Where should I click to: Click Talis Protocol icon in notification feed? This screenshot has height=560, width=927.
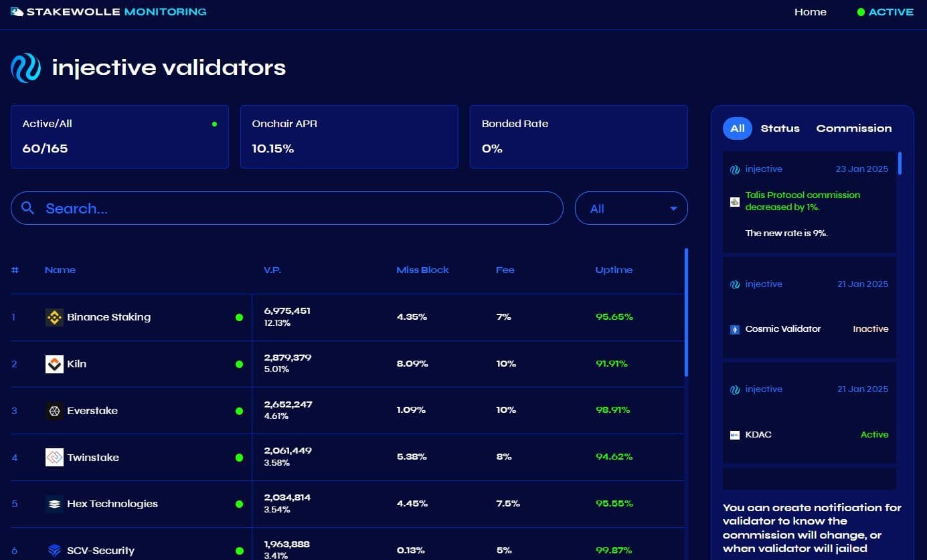[x=734, y=201]
